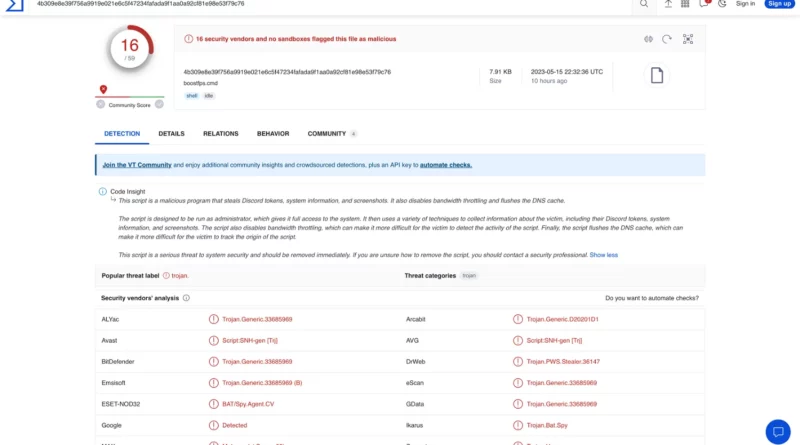Click the reanalyze refresh icon
The width and height of the screenshot is (800, 445).
point(667,39)
